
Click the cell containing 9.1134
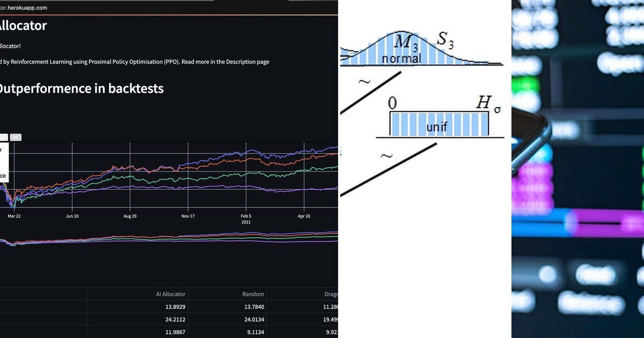(x=256, y=332)
